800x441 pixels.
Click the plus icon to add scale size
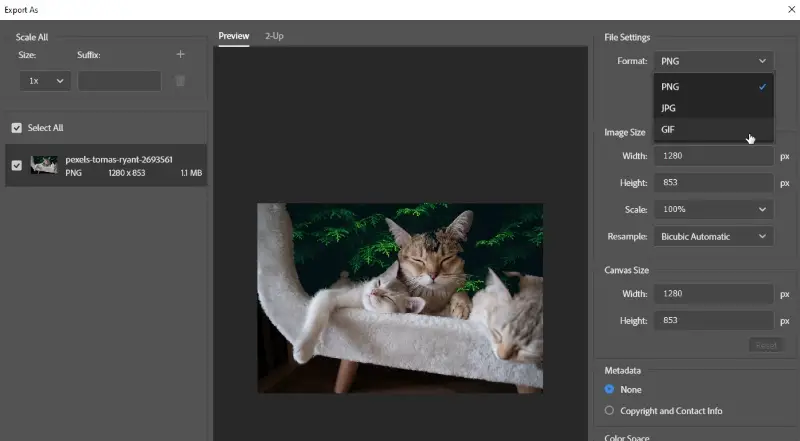click(x=180, y=55)
